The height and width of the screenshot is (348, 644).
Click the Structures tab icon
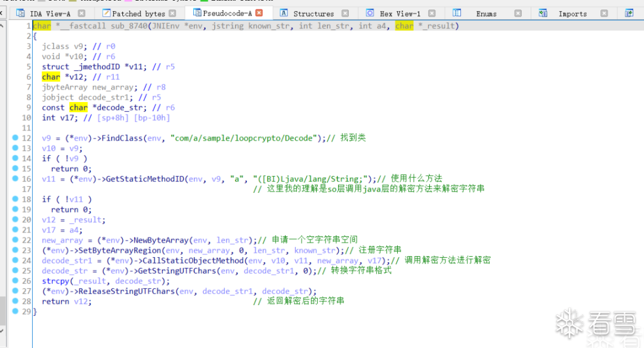point(284,13)
